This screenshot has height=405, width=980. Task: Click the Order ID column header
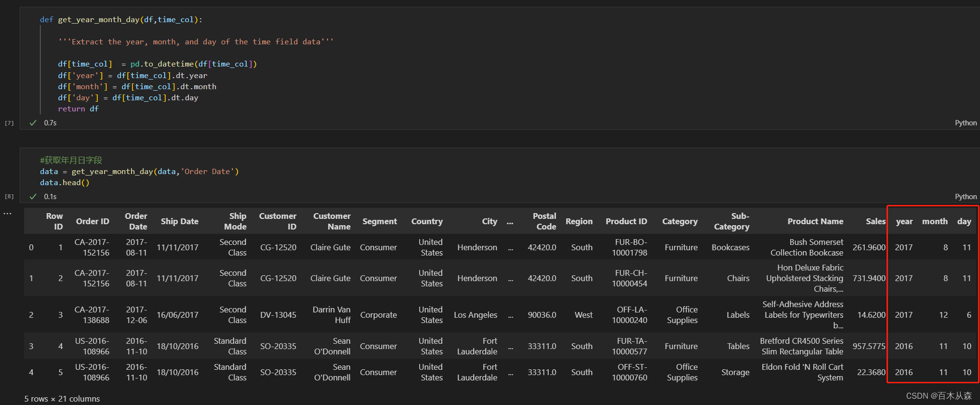93,221
